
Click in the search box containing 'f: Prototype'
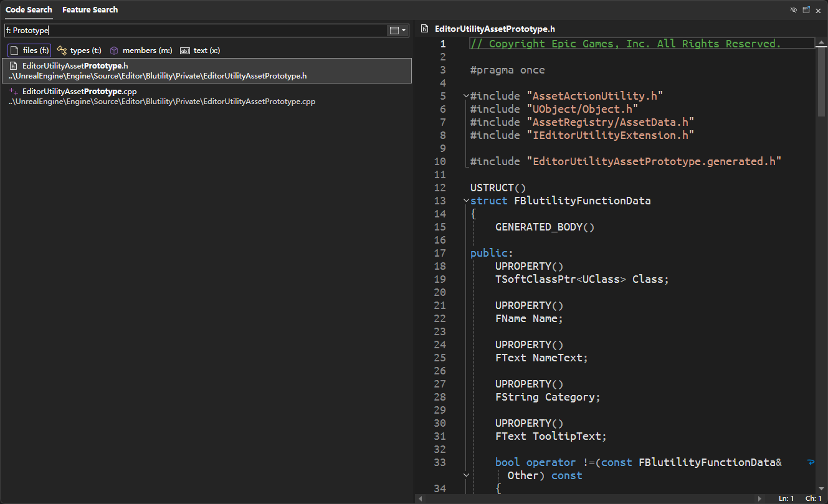click(193, 31)
